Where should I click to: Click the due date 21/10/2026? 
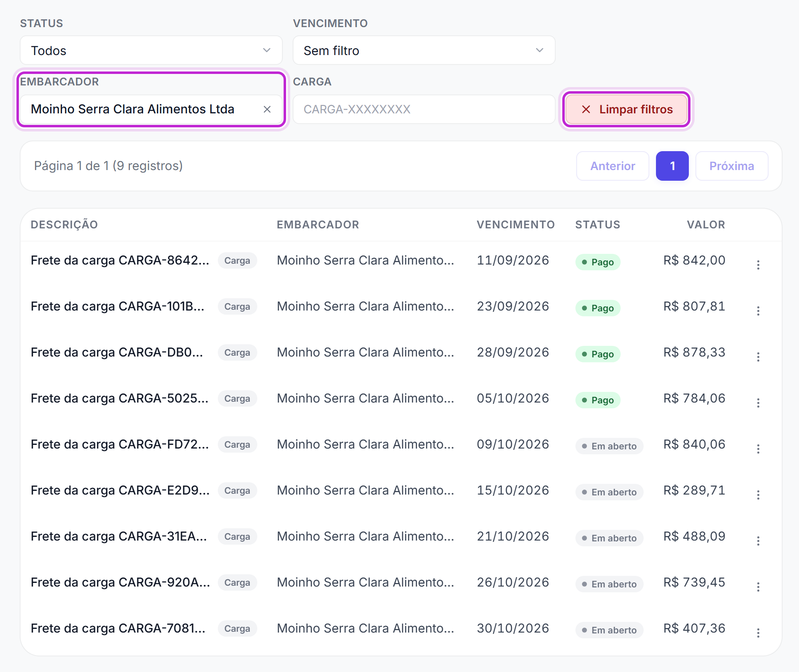pos(513,536)
